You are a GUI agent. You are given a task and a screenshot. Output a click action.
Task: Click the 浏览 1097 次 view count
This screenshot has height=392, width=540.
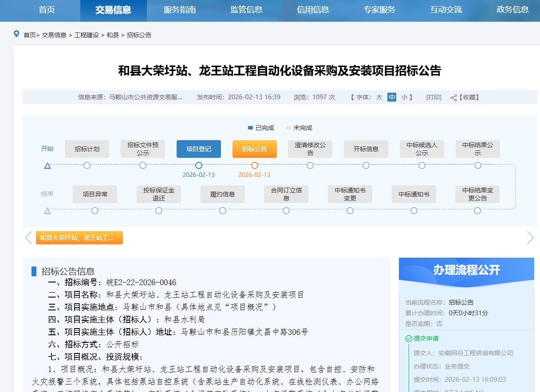(x=314, y=97)
